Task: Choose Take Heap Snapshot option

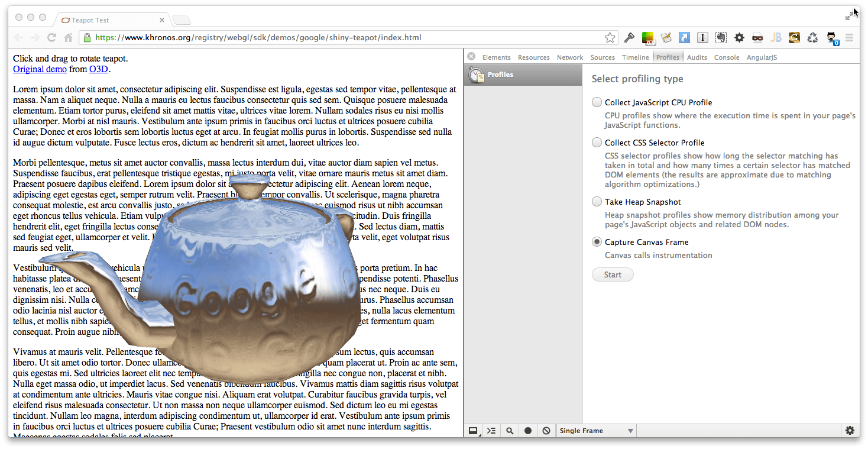Action: (597, 202)
